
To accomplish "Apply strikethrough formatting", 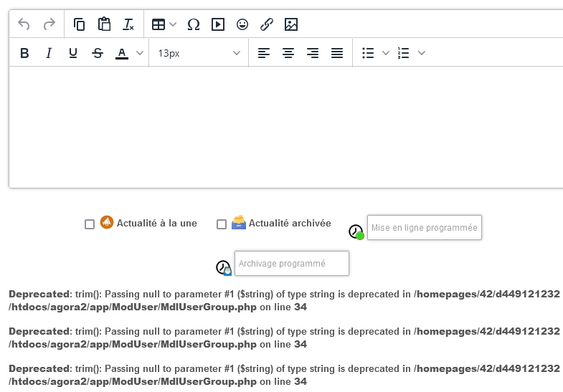I will point(98,53).
